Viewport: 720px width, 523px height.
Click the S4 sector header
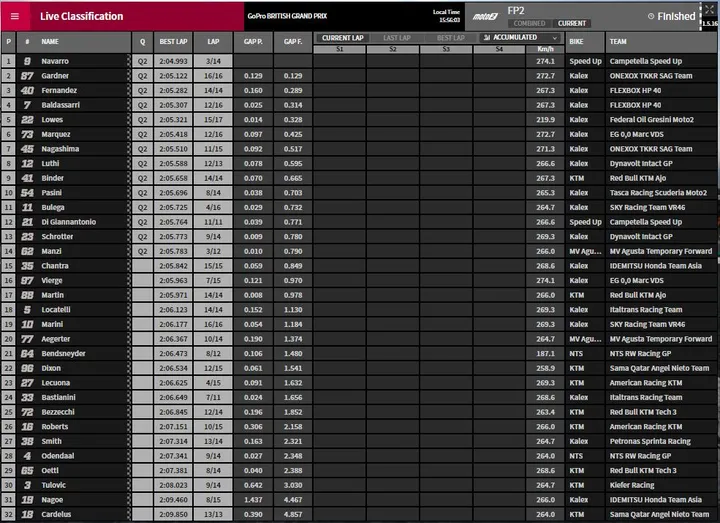click(499, 49)
